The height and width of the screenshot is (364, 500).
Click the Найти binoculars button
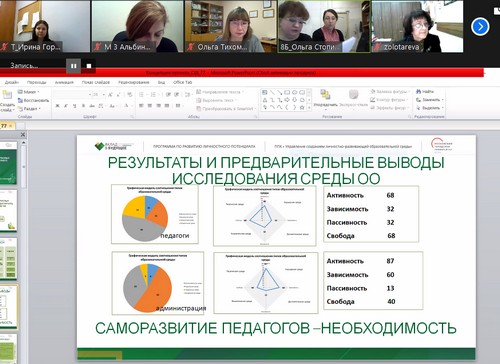pyautogui.click(x=425, y=91)
